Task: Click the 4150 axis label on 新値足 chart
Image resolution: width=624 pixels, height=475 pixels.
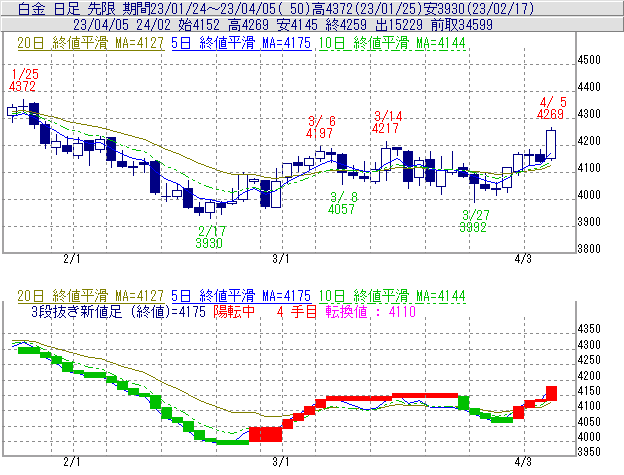Action: click(x=589, y=391)
